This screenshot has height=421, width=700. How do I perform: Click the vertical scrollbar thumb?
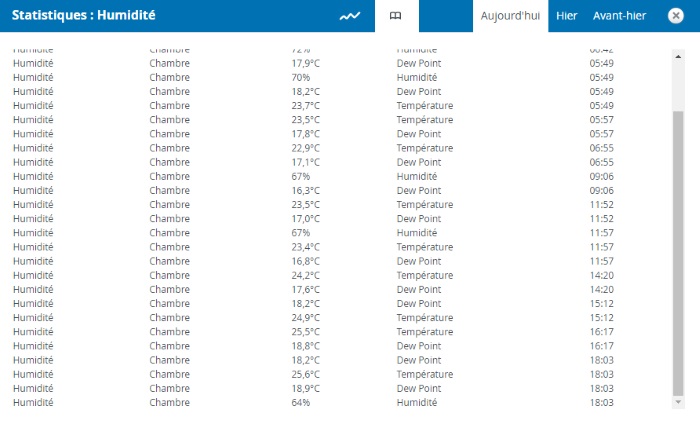point(678,253)
